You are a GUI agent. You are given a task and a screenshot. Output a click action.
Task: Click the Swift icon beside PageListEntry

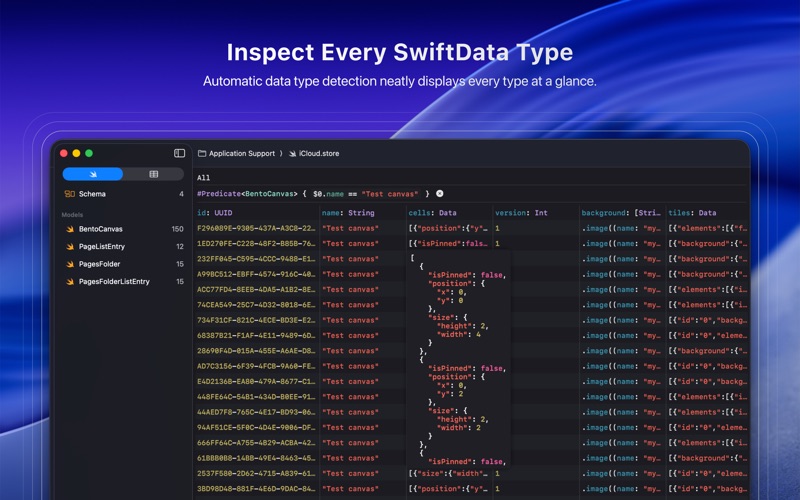(70, 246)
